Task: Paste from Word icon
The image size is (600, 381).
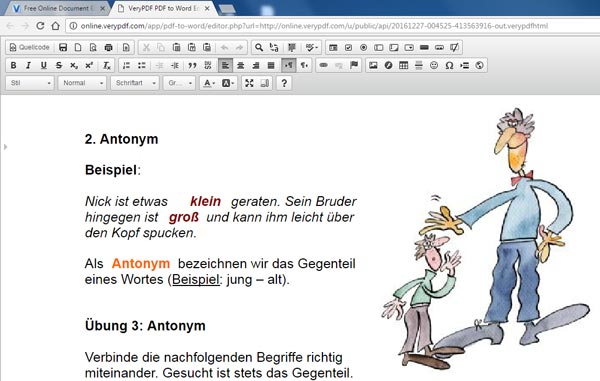Action: pos(207,47)
